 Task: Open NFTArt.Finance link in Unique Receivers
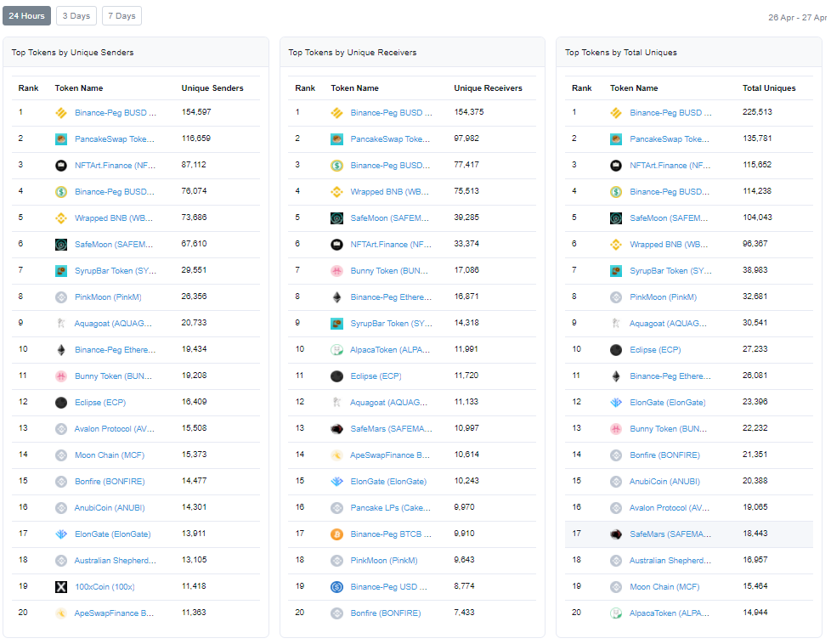pos(391,245)
